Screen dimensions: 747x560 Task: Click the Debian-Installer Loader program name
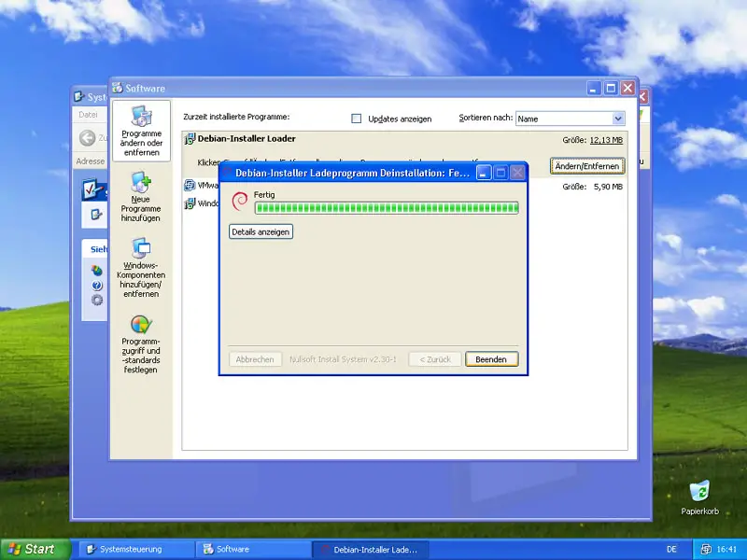[x=247, y=138]
